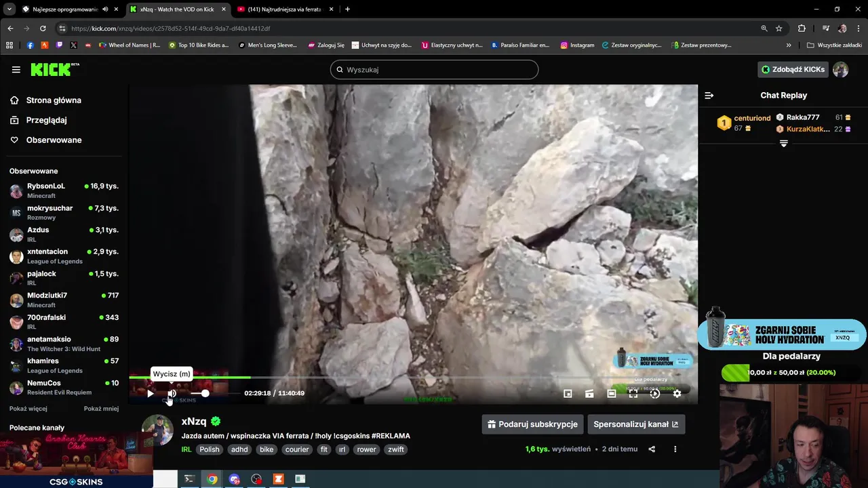Go to Strona główna
This screenshot has height=488, width=868.
[45, 100]
